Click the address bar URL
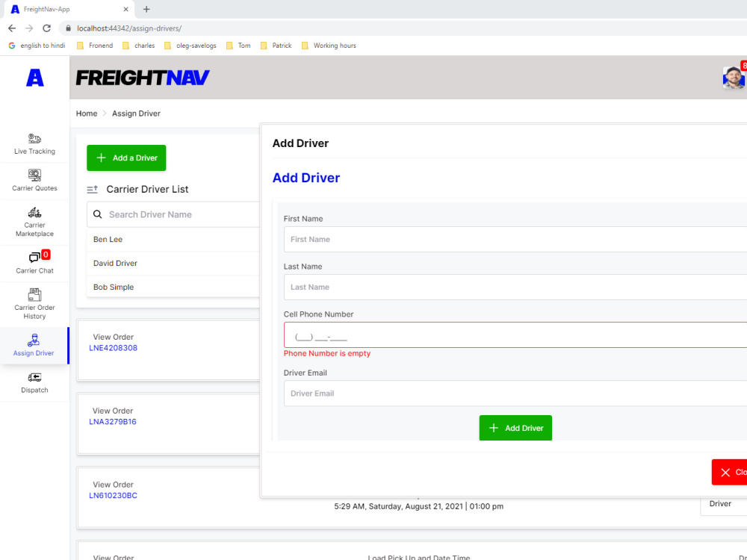 click(x=129, y=28)
